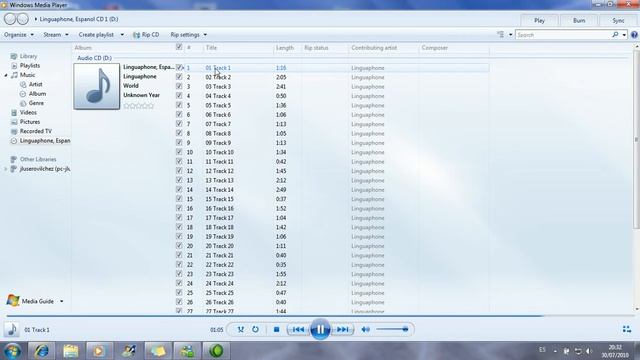Open the Organize dropdown menu
This screenshot has height=360, width=640.
click(x=19, y=35)
